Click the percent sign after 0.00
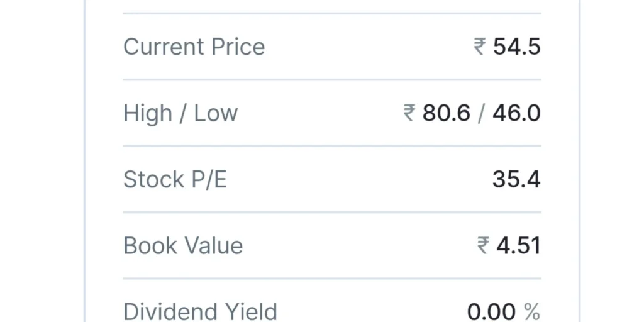Screen dimensions: 644x322 tap(532, 311)
